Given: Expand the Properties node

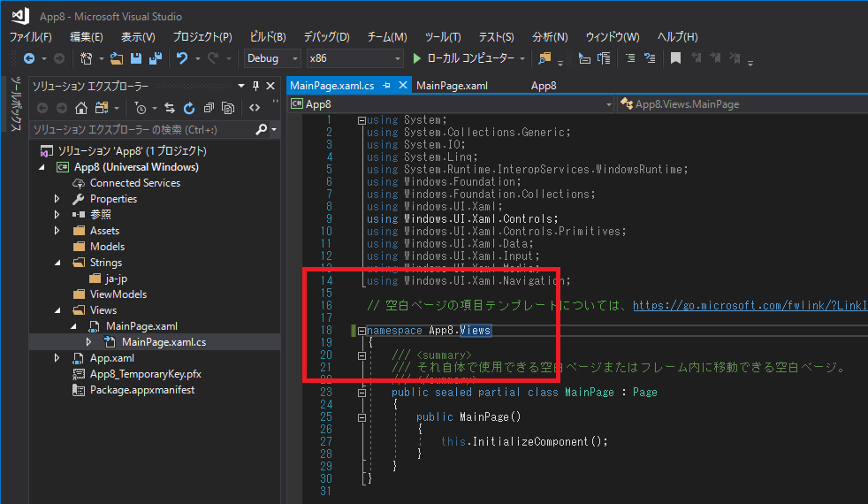Looking at the screenshot, I should coord(57,199).
